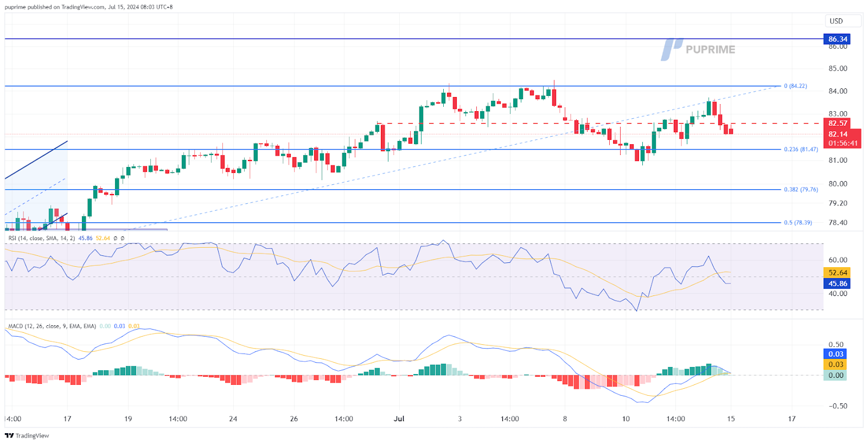The width and height of the screenshot is (868, 444).
Task: Click the 19 date label on time axis
Action: point(128,419)
